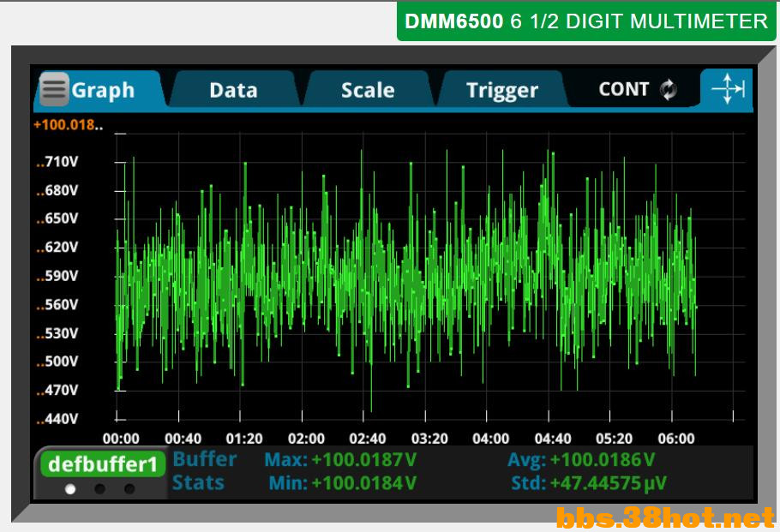Select the second page indicator dot
Screen dimensions: 780x532
pyautogui.click(x=100, y=489)
